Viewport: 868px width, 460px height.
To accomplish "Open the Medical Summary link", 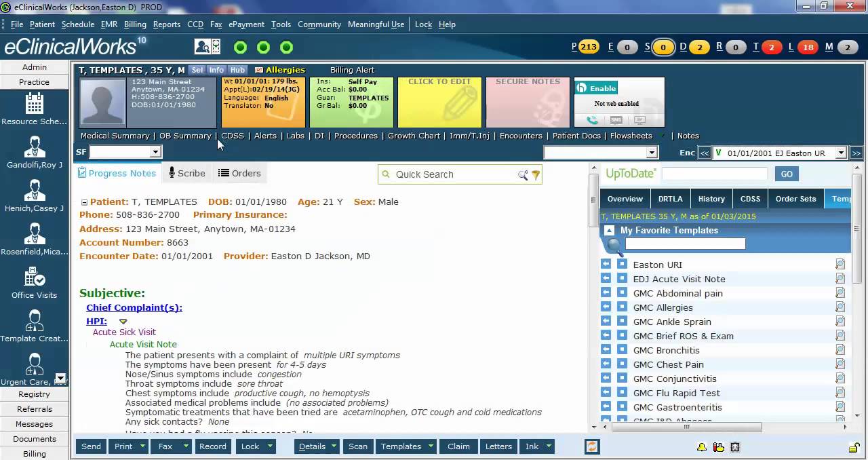I will tap(115, 136).
